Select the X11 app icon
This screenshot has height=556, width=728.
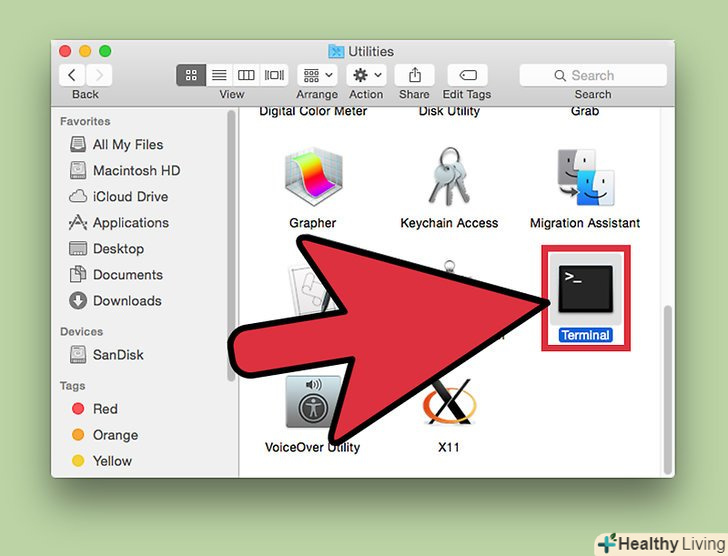pyautogui.click(x=449, y=402)
